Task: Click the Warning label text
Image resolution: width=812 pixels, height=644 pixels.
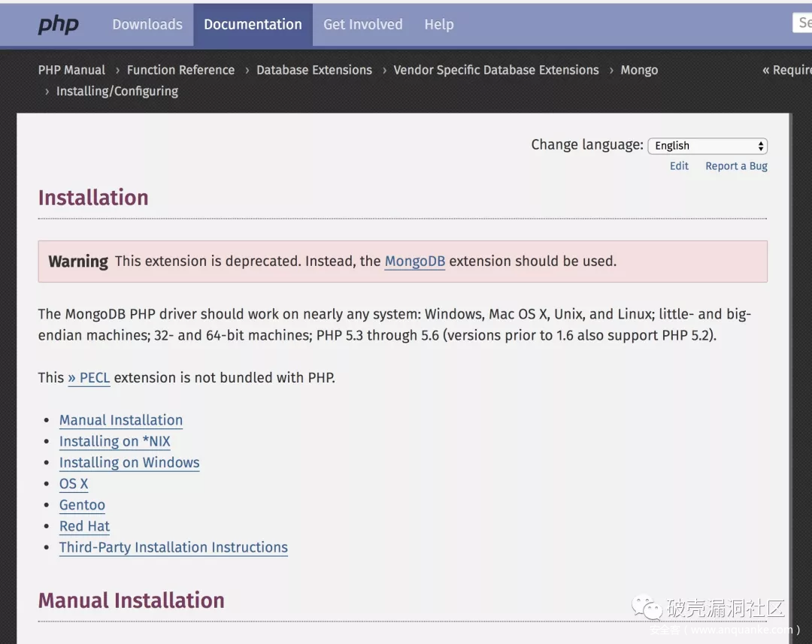Action: (x=78, y=262)
